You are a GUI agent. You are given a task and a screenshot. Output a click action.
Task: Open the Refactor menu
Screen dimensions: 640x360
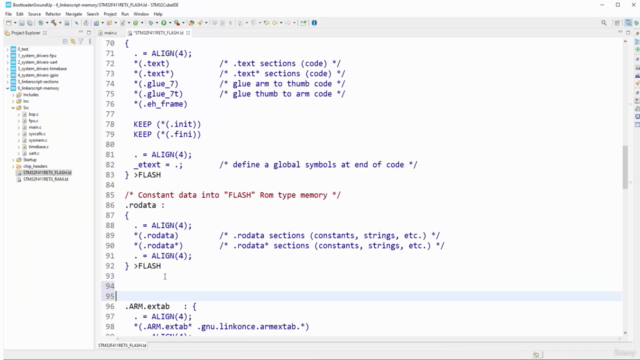53,14
